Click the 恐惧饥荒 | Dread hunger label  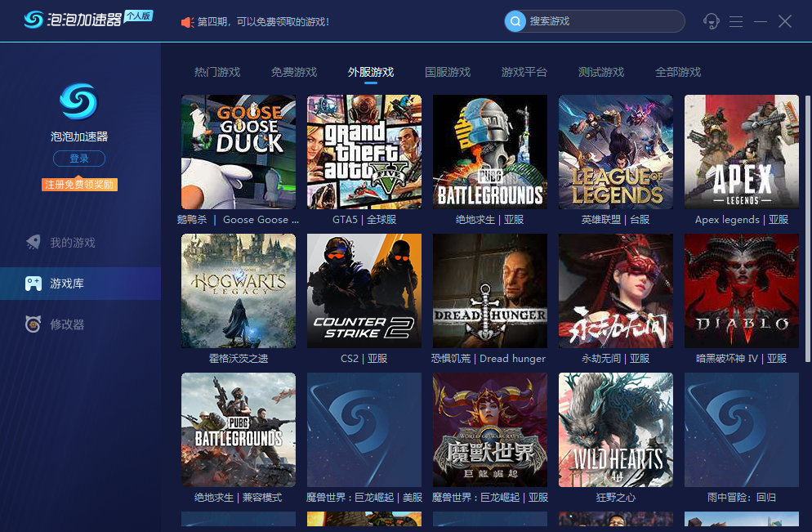489,359
